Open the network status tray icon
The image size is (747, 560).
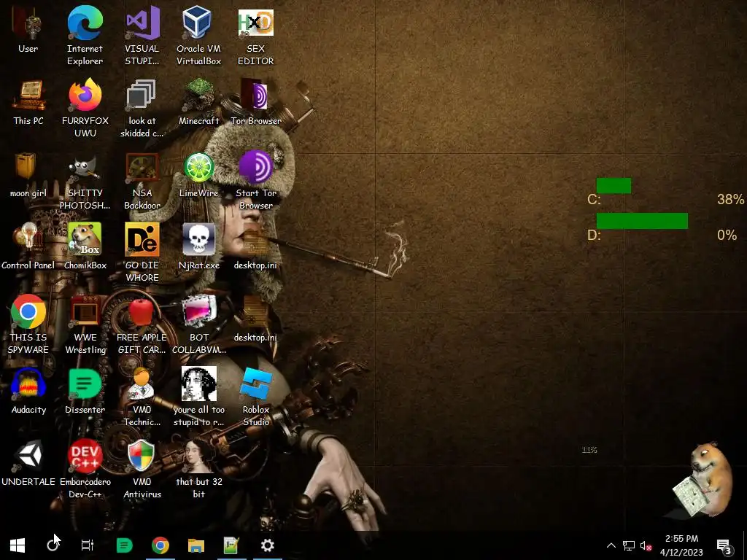click(x=629, y=545)
